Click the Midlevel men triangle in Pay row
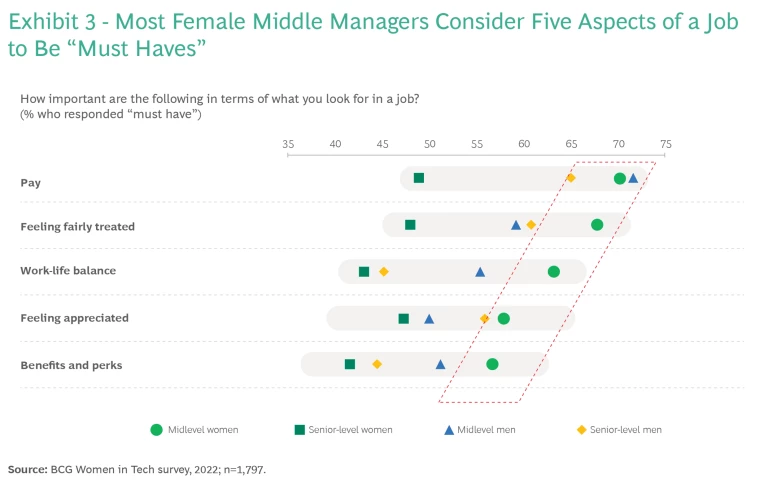The width and height of the screenshot is (768, 487). point(633,178)
